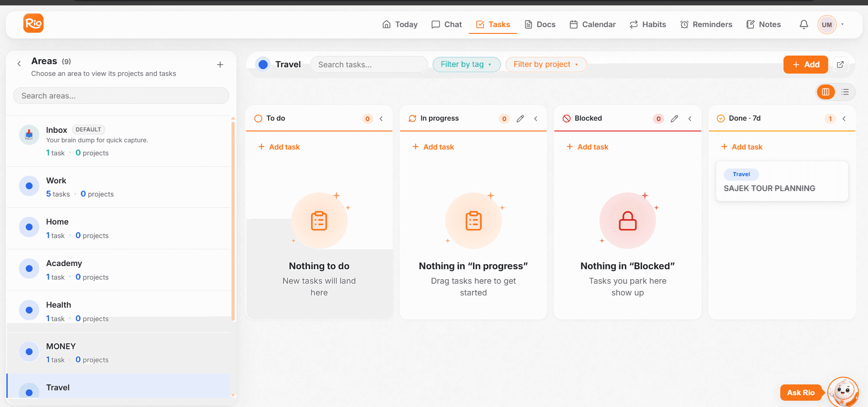The width and height of the screenshot is (868, 407).
Task: Add a new area with plus icon
Action: (x=220, y=65)
